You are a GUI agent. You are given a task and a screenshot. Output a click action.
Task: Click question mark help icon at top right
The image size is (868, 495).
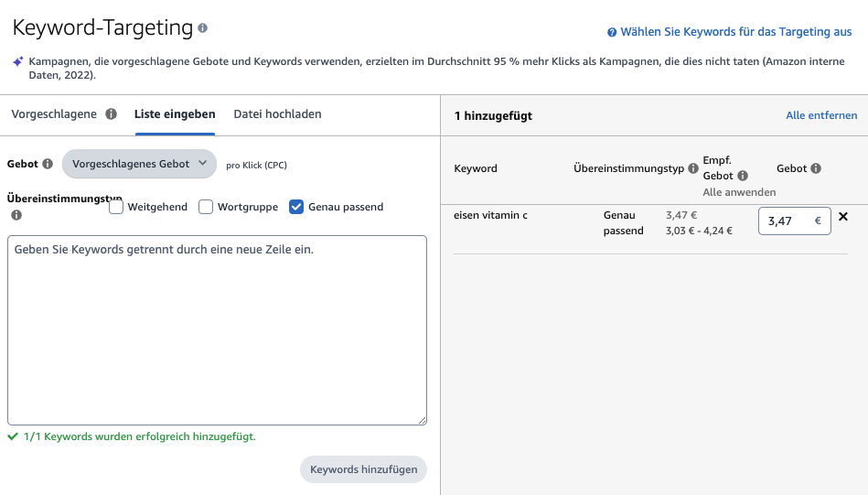pyautogui.click(x=612, y=32)
